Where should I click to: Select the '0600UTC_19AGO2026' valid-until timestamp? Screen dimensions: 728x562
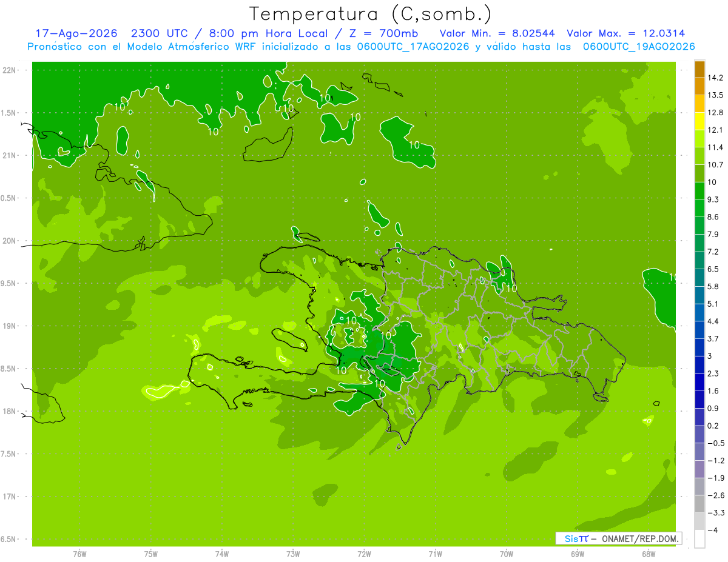[639, 47]
